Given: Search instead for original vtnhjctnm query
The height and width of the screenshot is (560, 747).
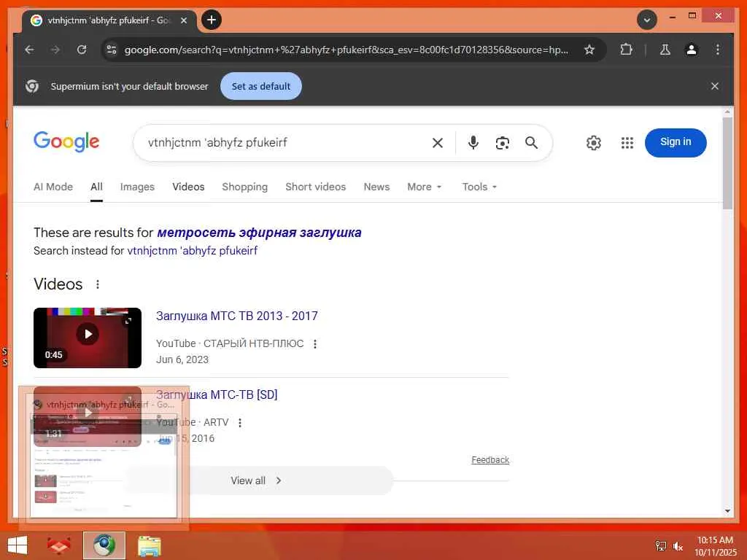Looking at the screenshot, I should tap(192, 251).
